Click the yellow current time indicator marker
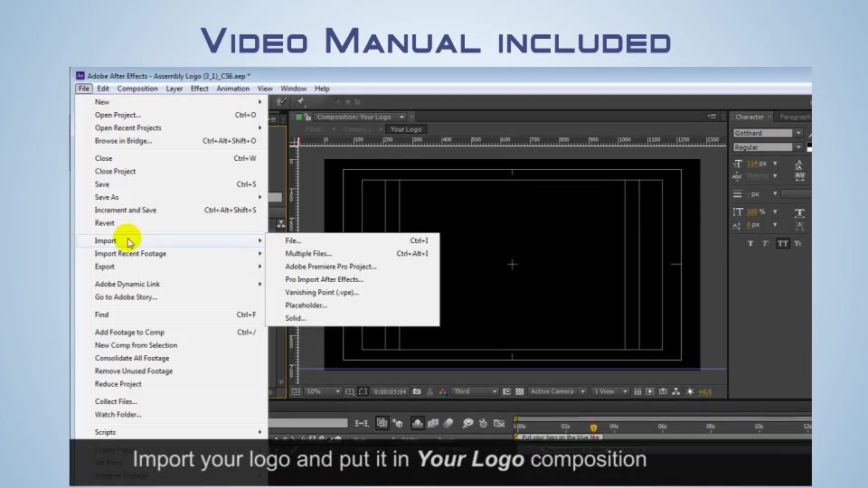 593,427
